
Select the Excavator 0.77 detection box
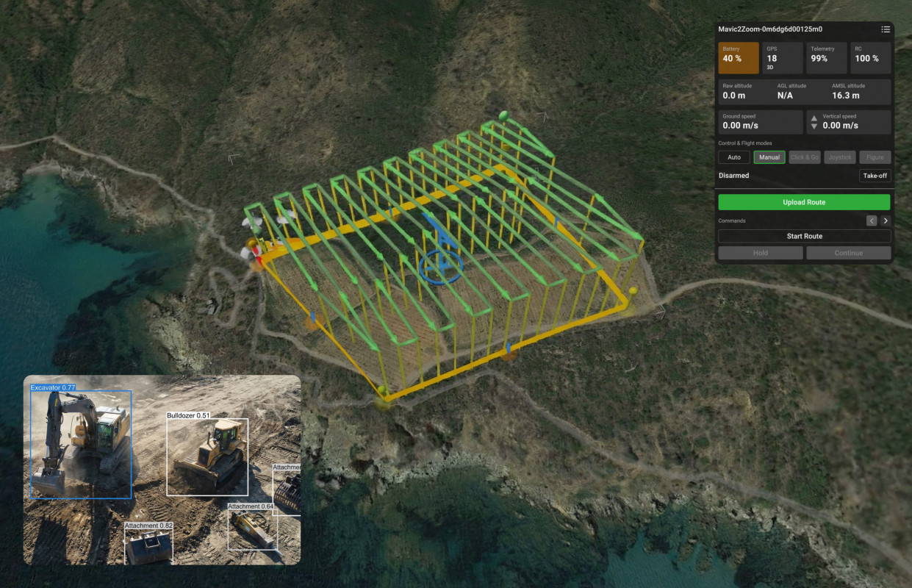pyautogui.click(x=80, y=443)
